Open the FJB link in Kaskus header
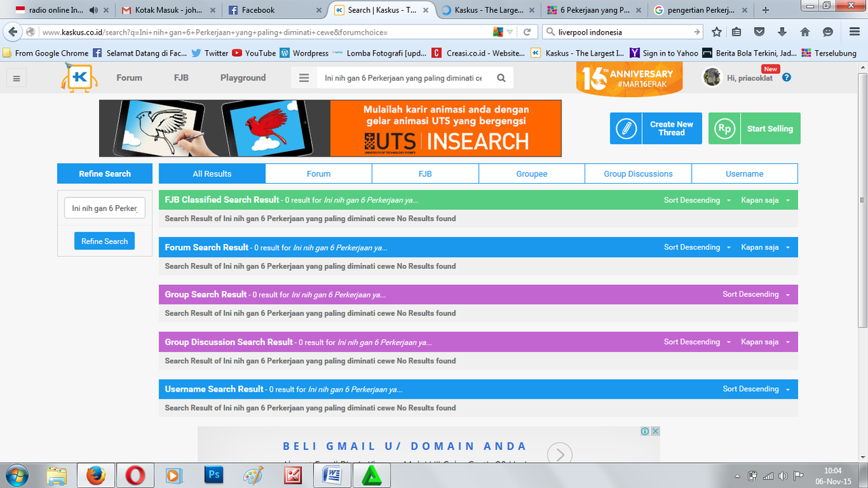 pos(181,78)
